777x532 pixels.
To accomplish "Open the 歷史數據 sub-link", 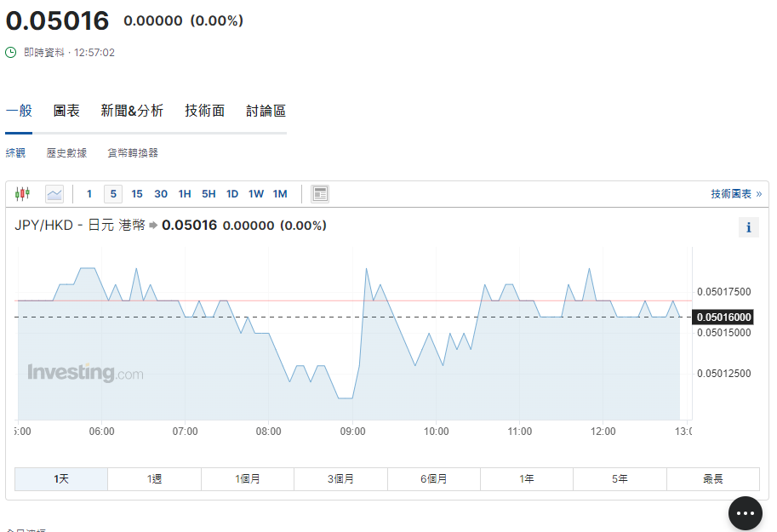I will click(x=66, y=153).
